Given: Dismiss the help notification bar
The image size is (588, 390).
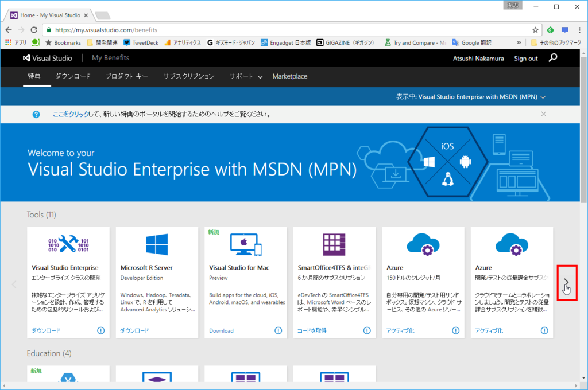Looking at the screenshot, I should pyautogui.click(x=543, y=114).
